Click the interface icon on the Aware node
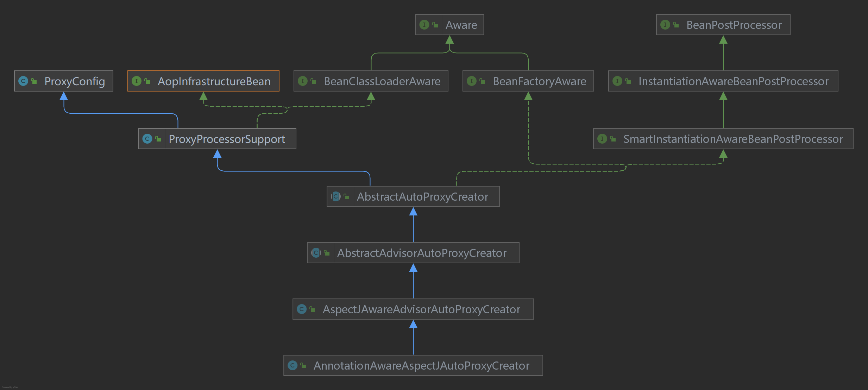 [424, 25]
